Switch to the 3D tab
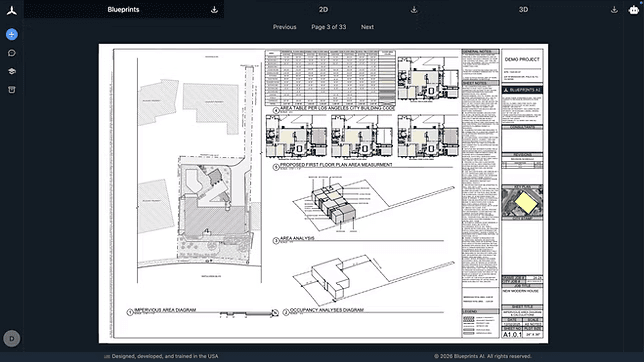The image size is (644, 362). point(523,9)
